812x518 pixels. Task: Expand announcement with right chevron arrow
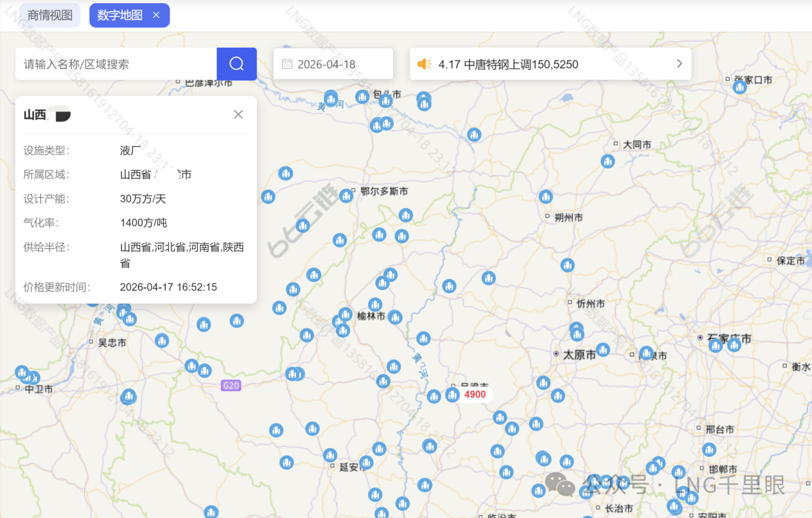(679, 64)
